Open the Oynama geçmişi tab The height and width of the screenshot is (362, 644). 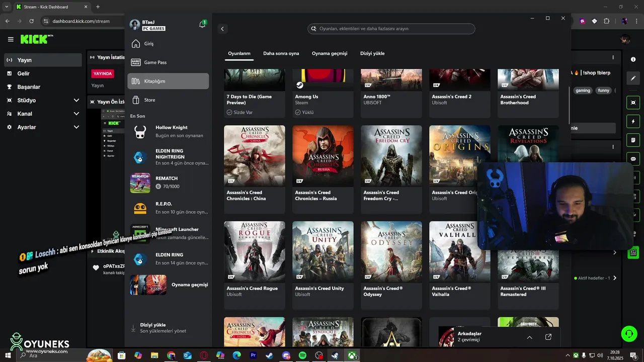pos(330,53)
